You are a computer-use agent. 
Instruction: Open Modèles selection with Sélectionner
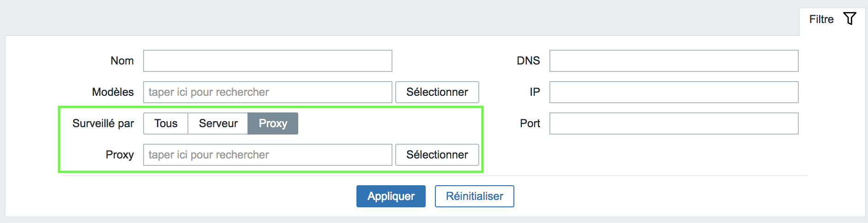(437, 92)
